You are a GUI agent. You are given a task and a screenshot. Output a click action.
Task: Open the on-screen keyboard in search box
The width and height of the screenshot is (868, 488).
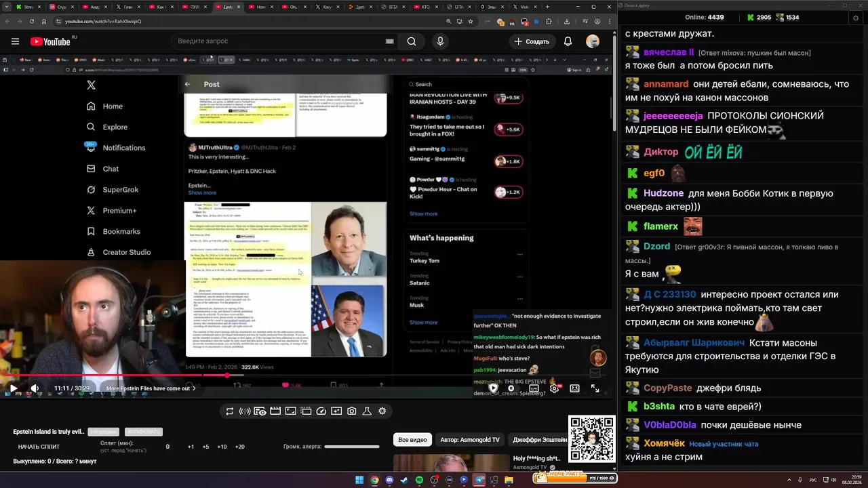pos(389,41)
